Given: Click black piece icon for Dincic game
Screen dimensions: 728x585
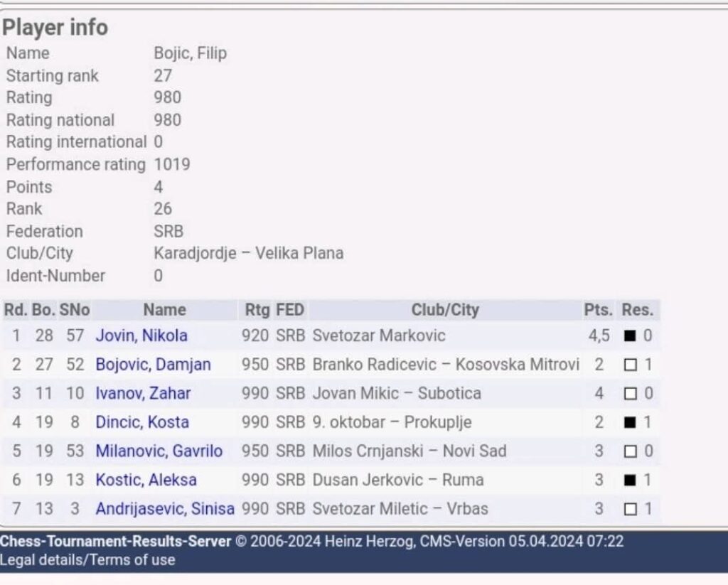Looking at the screenshot, I should [x=629, y=422].
